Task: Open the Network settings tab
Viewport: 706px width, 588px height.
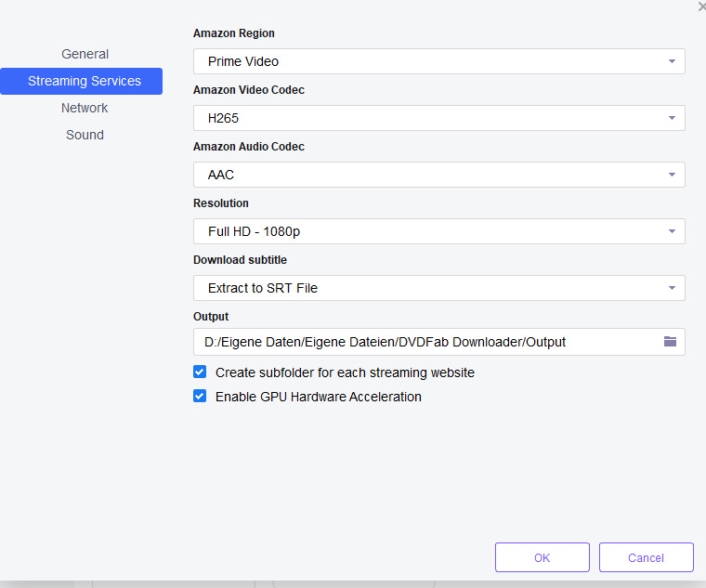Action: coord(85,108)
